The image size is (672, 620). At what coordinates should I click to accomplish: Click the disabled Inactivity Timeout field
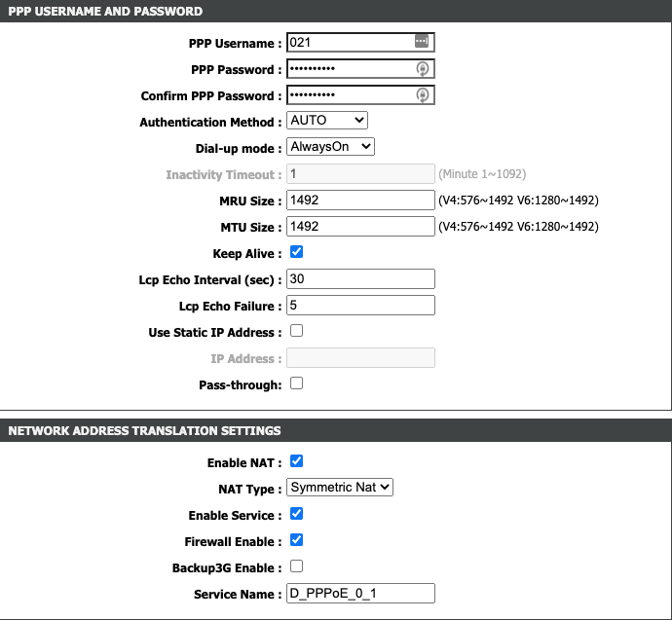(360, 174)
